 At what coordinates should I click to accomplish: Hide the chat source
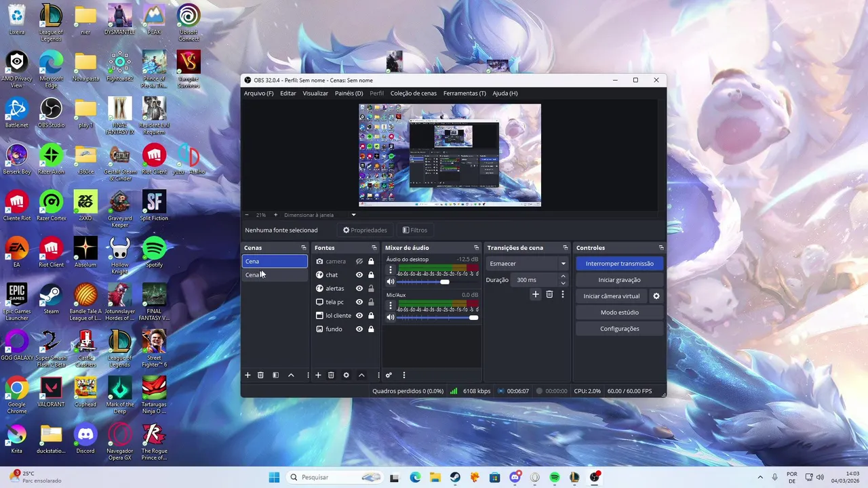click(x=359, y=275)
